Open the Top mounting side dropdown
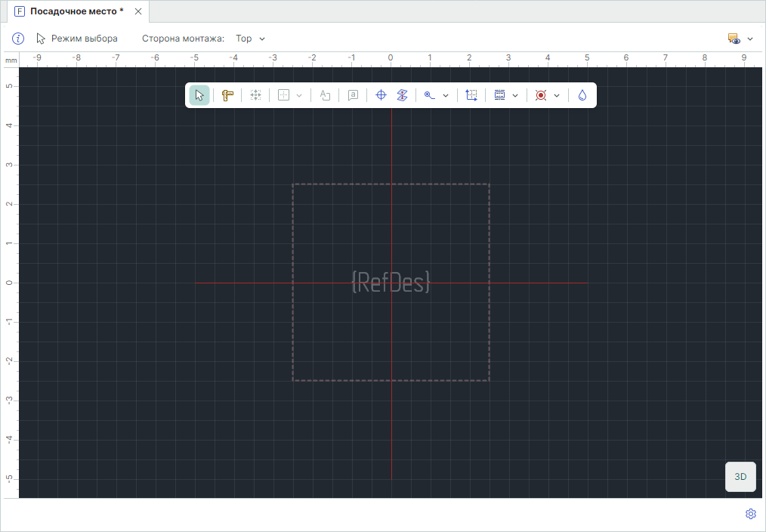The width and height of the screenshot is (766, 532). click(x=250, y=39)
